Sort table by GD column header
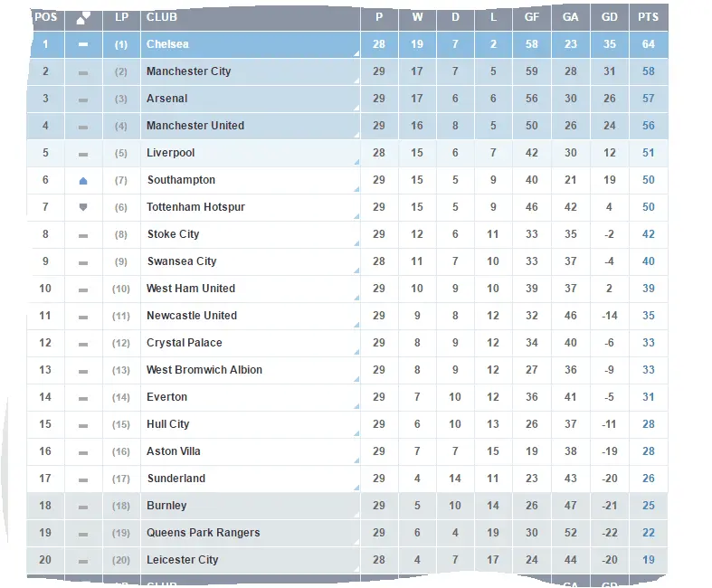The width and height of the screenshot is (712, 588). tap(609, 17)
